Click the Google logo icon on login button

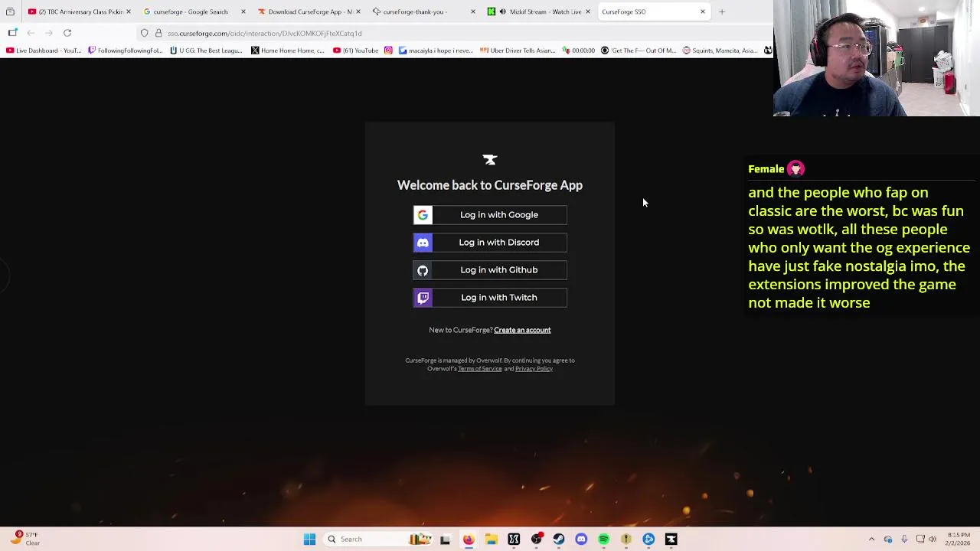(x=423, y=215)
